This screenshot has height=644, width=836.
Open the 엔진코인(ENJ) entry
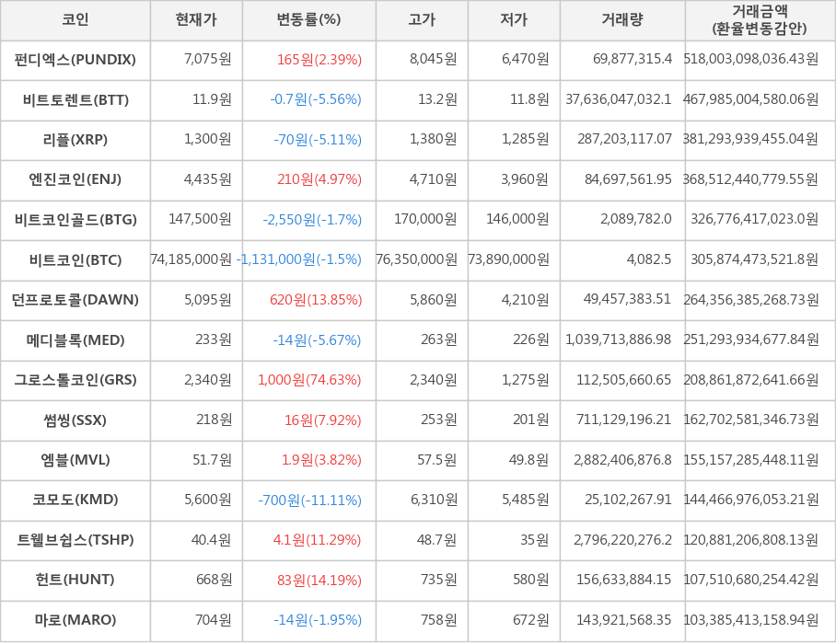[x=75, y=179]
